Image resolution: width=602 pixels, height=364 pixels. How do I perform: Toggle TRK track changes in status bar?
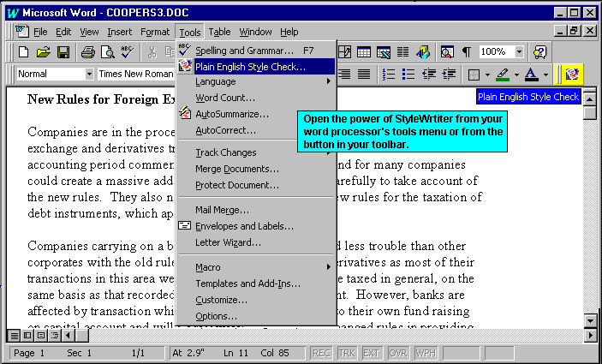point(347,353)
